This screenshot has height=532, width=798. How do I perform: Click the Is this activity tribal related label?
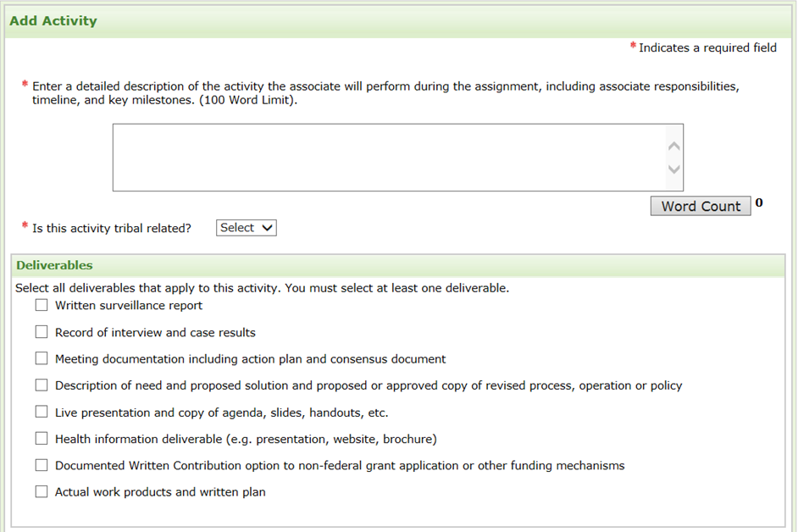pyautogui.click(x=112, y=228)
